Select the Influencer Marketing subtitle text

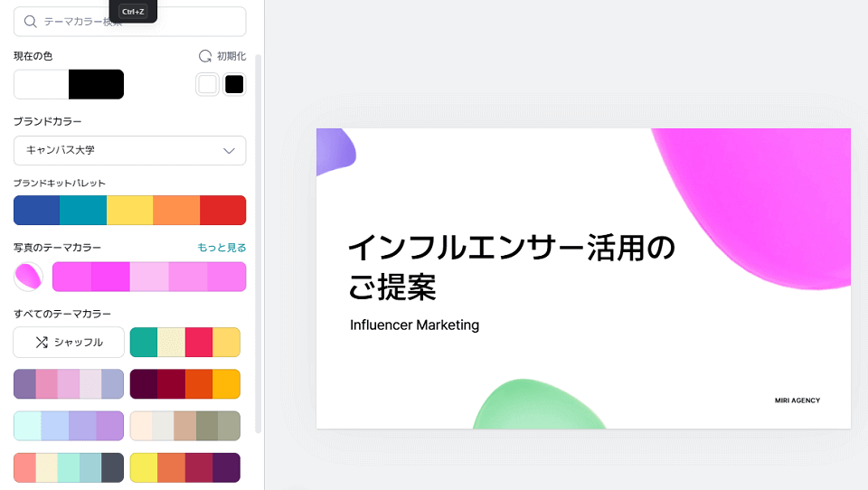click(x=414, y=325)
